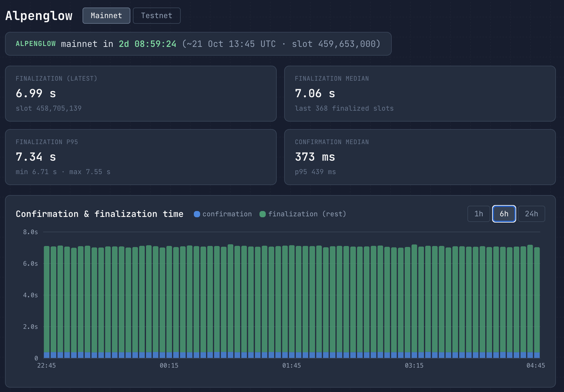Click the FINALIZATION MEDIAN card heading
This screenshot has width=564, height=392.
(x=332, y=78)
